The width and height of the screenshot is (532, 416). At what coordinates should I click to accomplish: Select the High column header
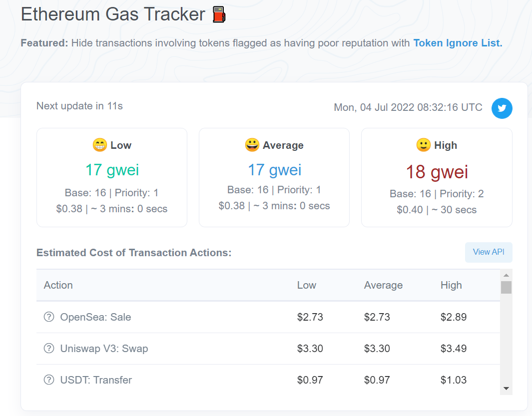(x=451, y=285)
